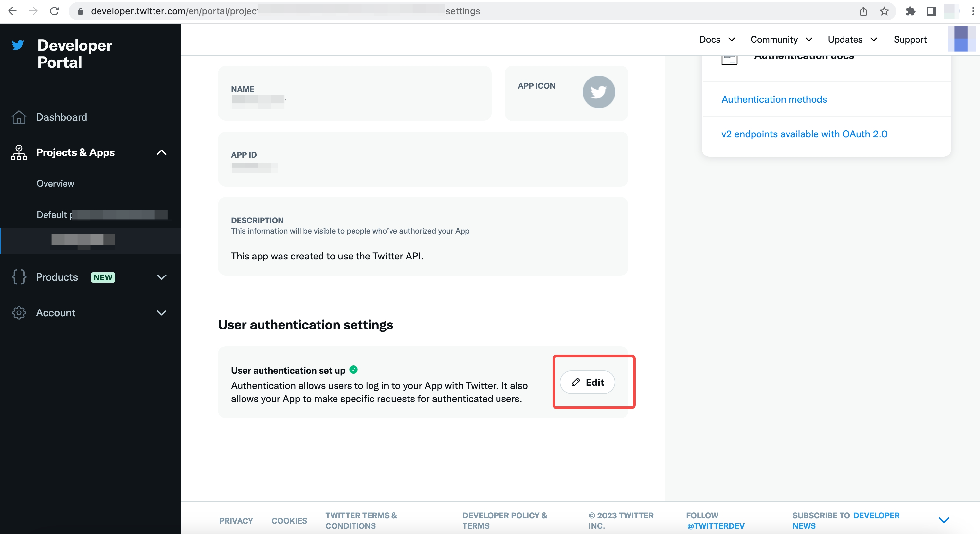Edit user authentication settings

(x=588, y=382)
